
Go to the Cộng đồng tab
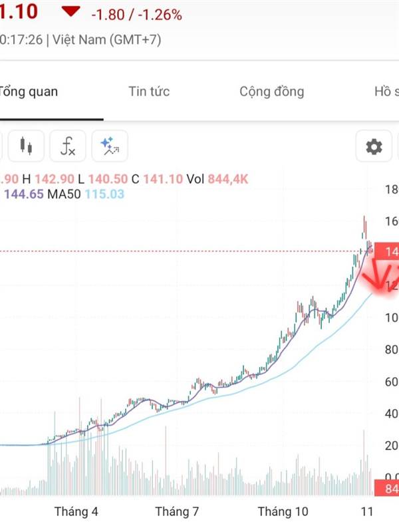(271, 92)
